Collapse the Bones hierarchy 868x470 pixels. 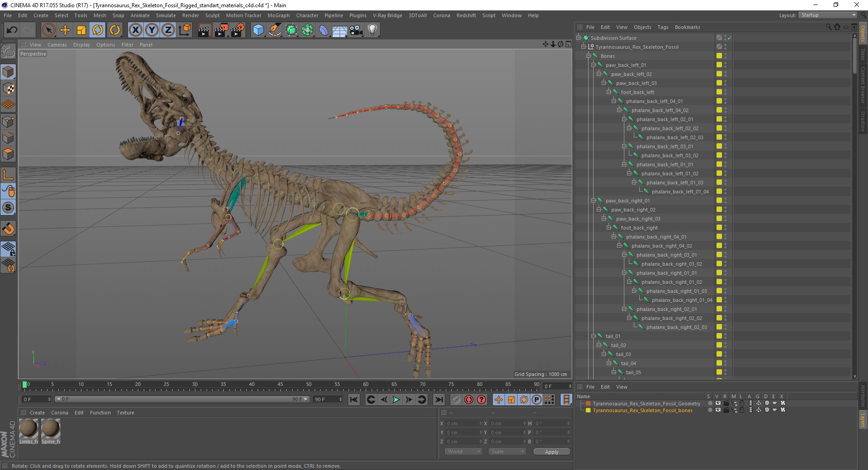[x=589, y=56]
